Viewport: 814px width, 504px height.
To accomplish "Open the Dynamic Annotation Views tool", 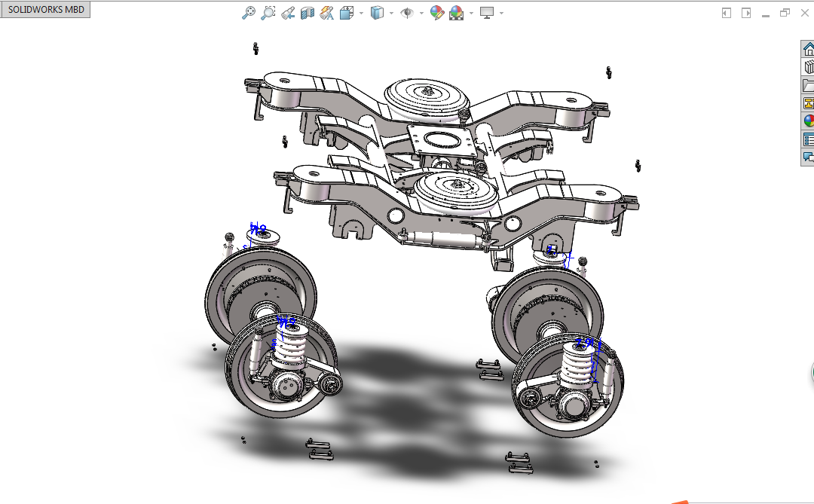I will point(326,13).
